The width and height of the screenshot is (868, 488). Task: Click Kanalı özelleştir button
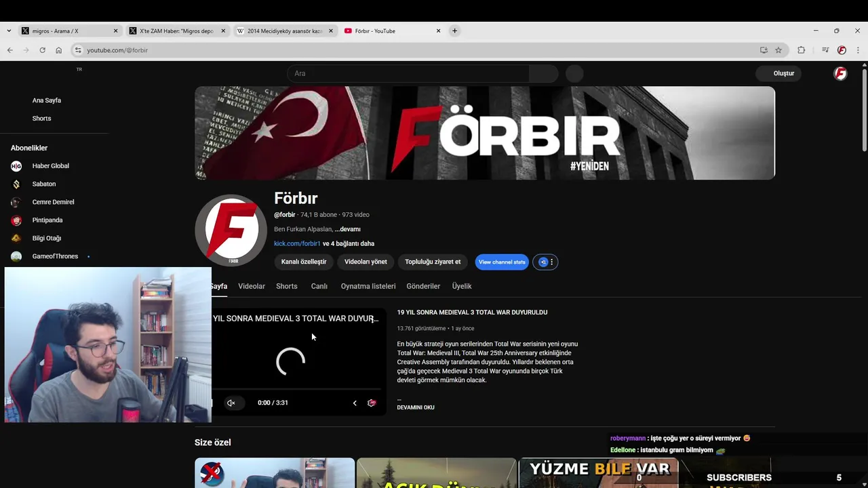click(304, 262)
